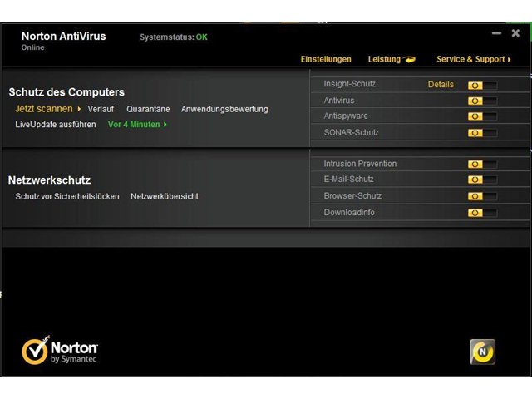Open the Einstellungen menu
This screenshot has height=399, width=532.
coord(326,59)
